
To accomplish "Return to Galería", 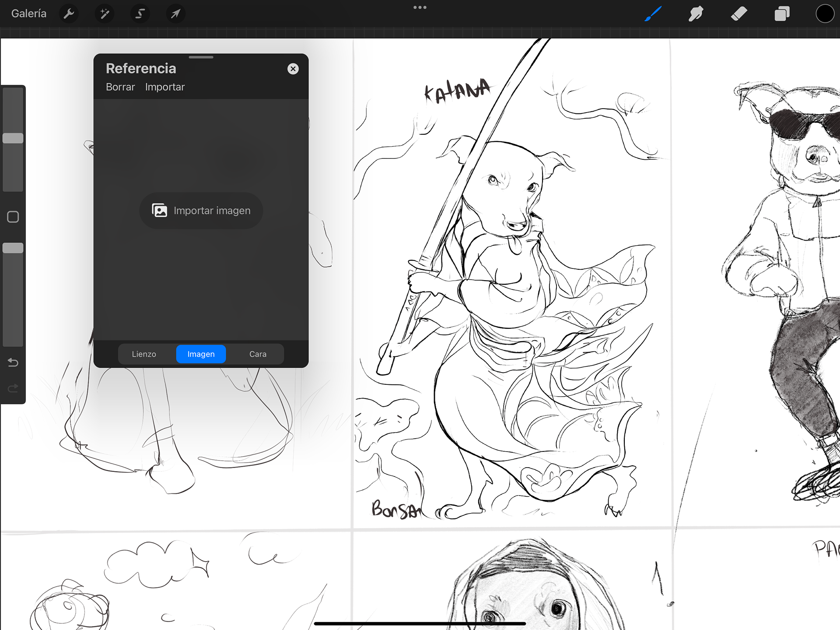I will [29, 14].
